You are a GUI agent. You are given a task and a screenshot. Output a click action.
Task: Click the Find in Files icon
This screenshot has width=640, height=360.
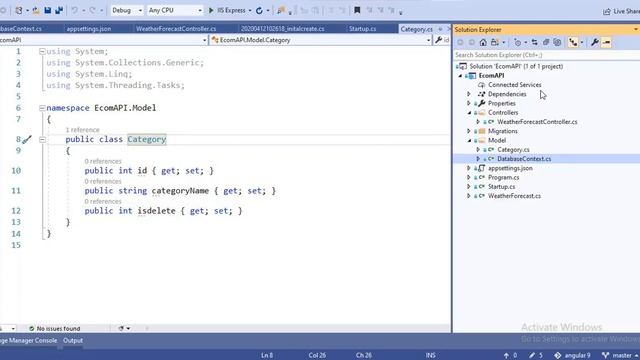point(280,11)
